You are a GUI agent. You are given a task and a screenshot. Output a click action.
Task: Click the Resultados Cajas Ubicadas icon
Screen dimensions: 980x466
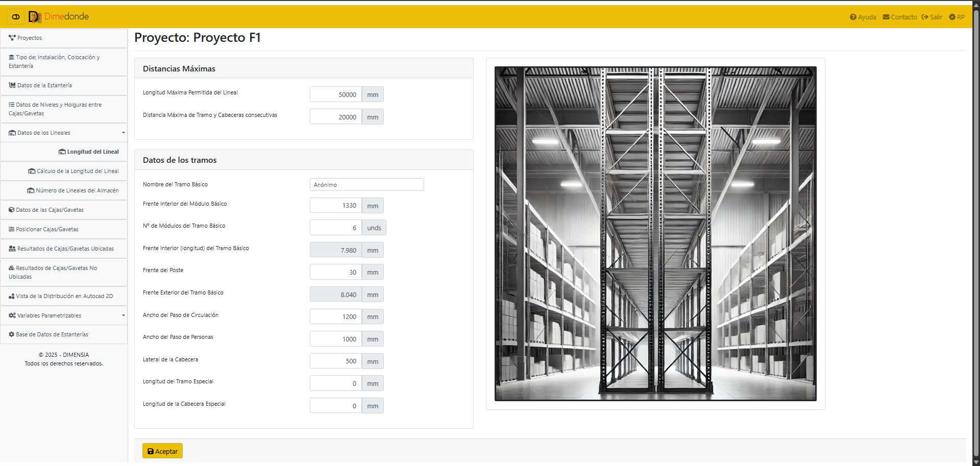coord(12,249)
